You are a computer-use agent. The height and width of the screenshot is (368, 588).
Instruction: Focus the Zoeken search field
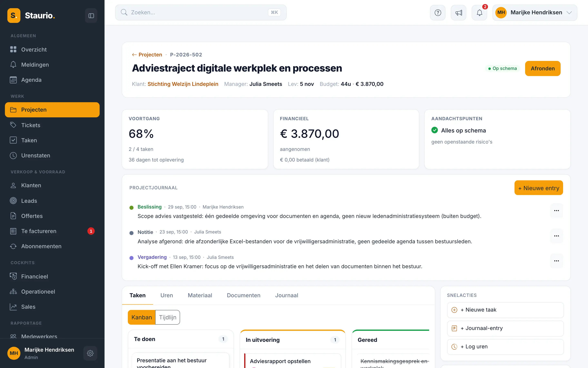(x=201, y=12)
